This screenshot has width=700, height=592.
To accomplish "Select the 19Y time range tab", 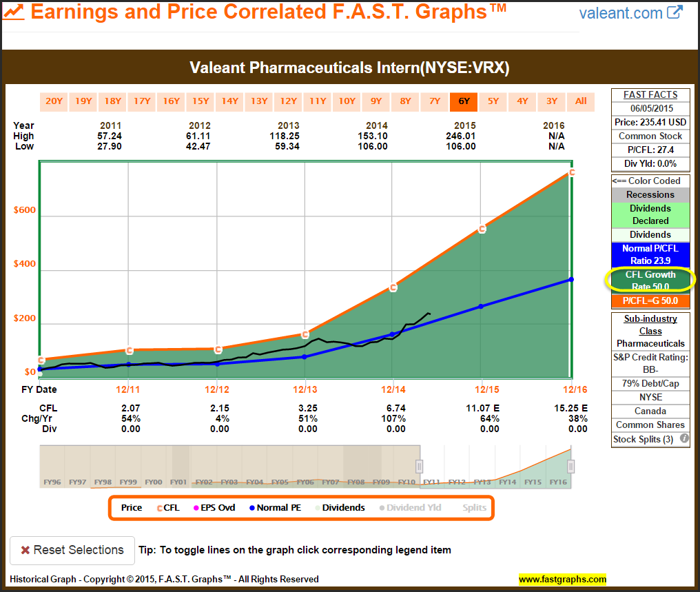I will click(x=83, y=101).
